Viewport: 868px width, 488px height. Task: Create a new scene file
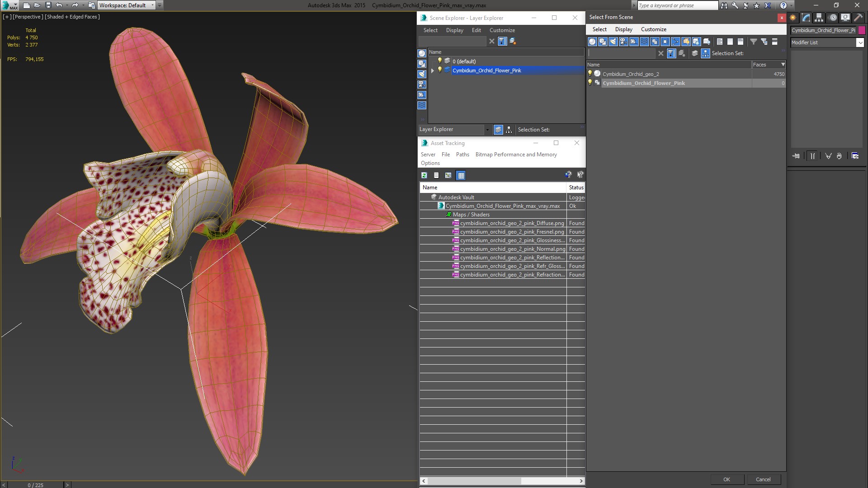(x=26, y=5)
